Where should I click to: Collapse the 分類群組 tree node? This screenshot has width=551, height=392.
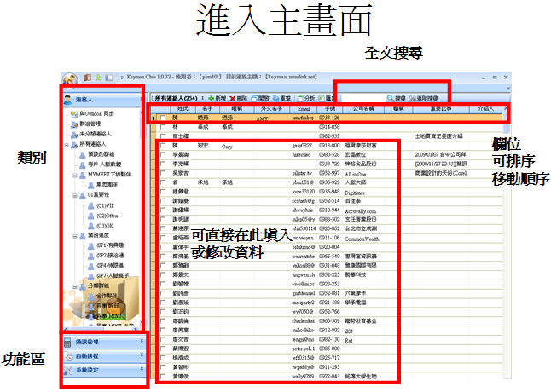(75, 286)
